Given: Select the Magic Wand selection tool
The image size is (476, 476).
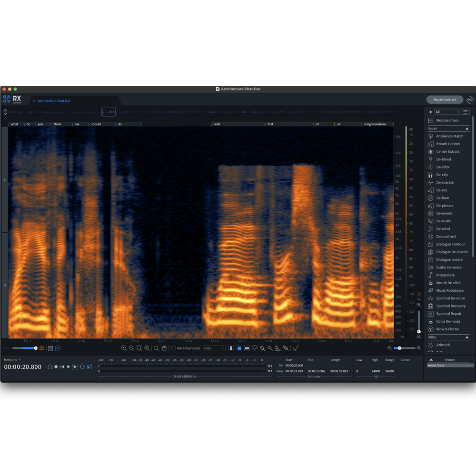Looking at the screenshot, I should [x=270, y=348].
